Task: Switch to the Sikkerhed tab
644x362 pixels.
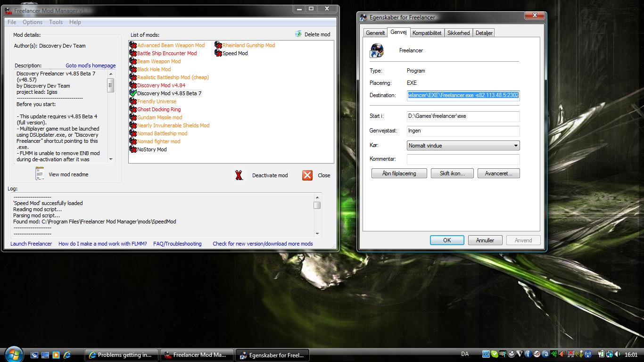Action: pyautogui.click(x=458, y=33)
